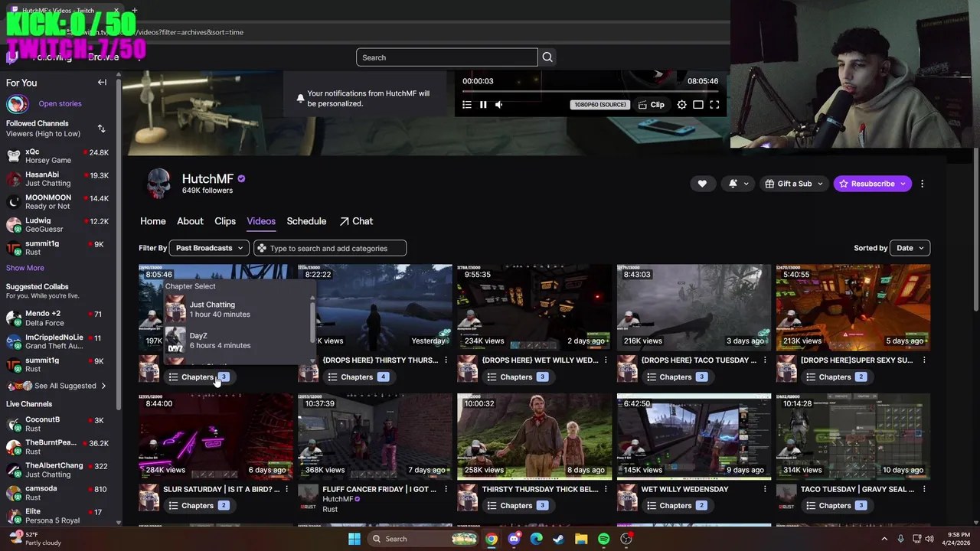Click Gift a Sub button
Screen dimensions: 980x551
789,184
